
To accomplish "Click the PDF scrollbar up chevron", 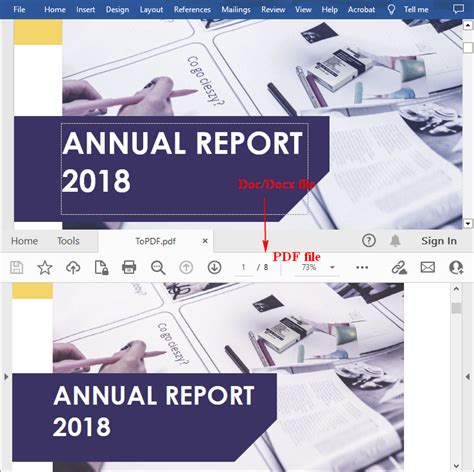I will pyautogui.click(x=456, y=289).
